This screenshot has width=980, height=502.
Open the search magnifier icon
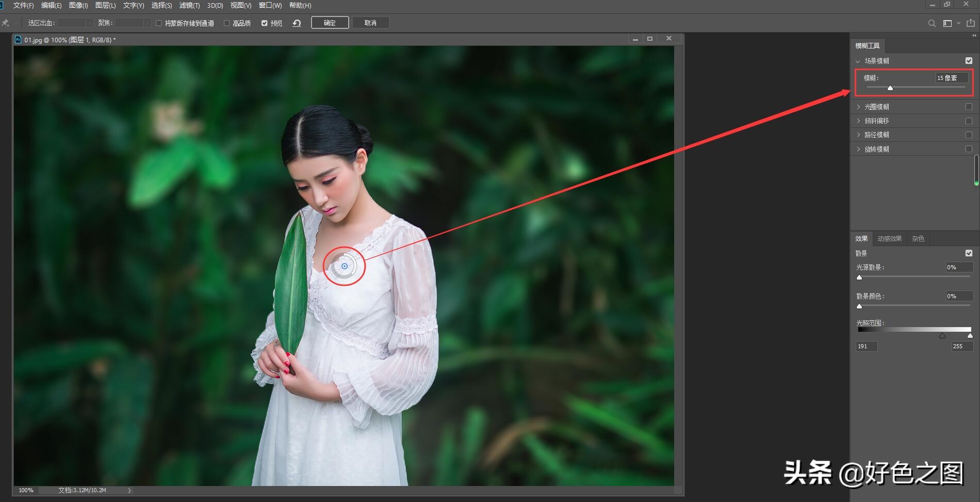point(932,23)
